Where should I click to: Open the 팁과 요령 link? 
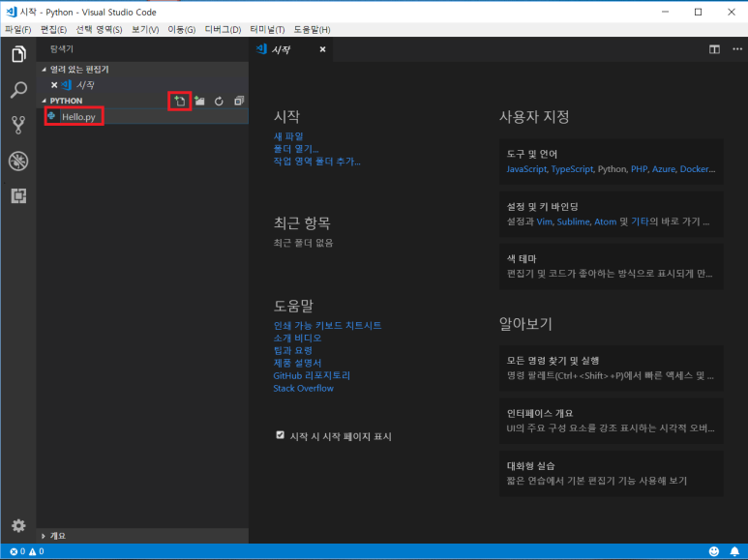tap(293, 350)
